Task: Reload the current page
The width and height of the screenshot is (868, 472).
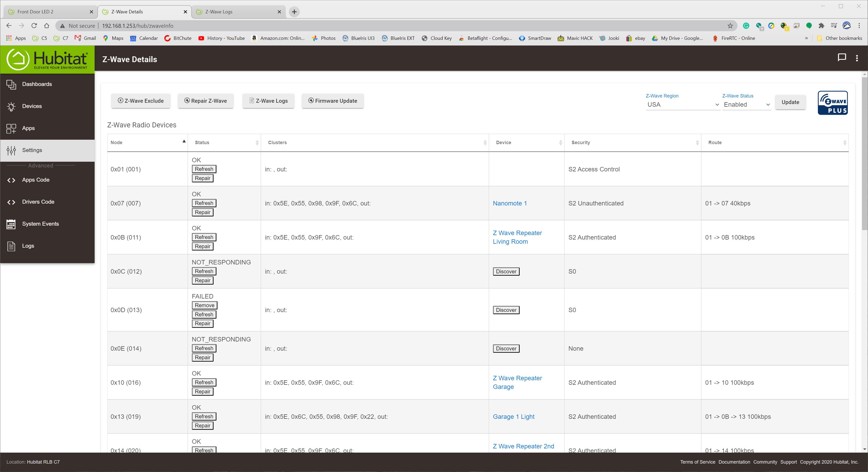Action: [x=34, y=26]
